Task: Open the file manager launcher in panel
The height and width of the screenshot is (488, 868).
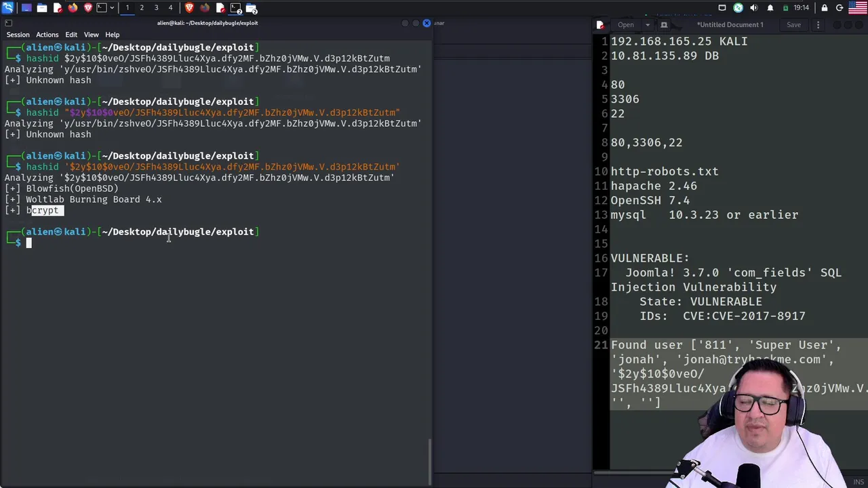Action: point(42,8)
